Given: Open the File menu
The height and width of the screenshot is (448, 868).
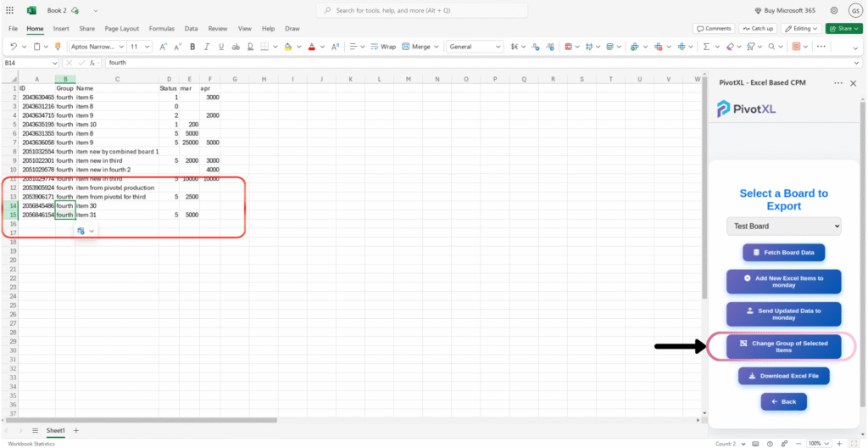Looking at the screenshot, I should 14,28.
